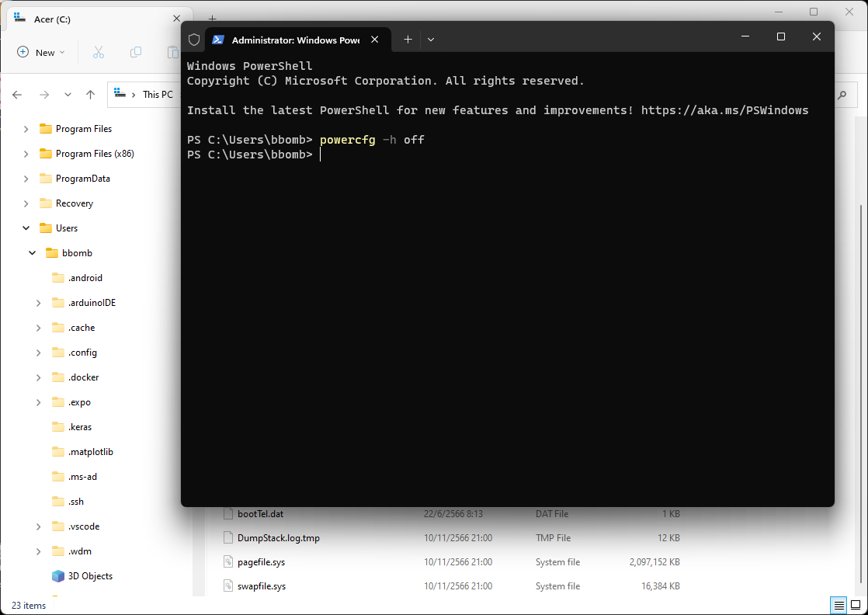Screen dimensions: 868x615
Task: Click the Copy icon in Explorer toolbar
Action: pos(136,52)
